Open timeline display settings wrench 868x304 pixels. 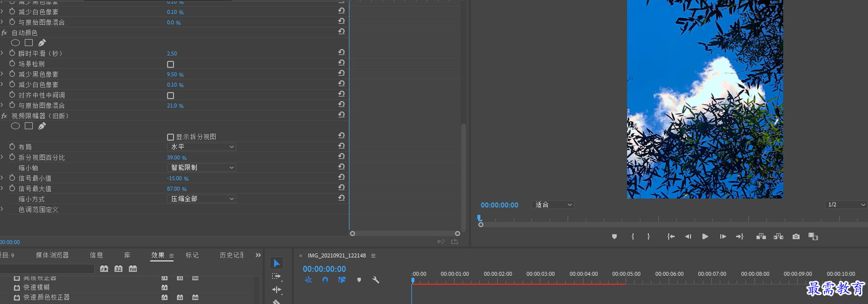click(x=376, y=280)
